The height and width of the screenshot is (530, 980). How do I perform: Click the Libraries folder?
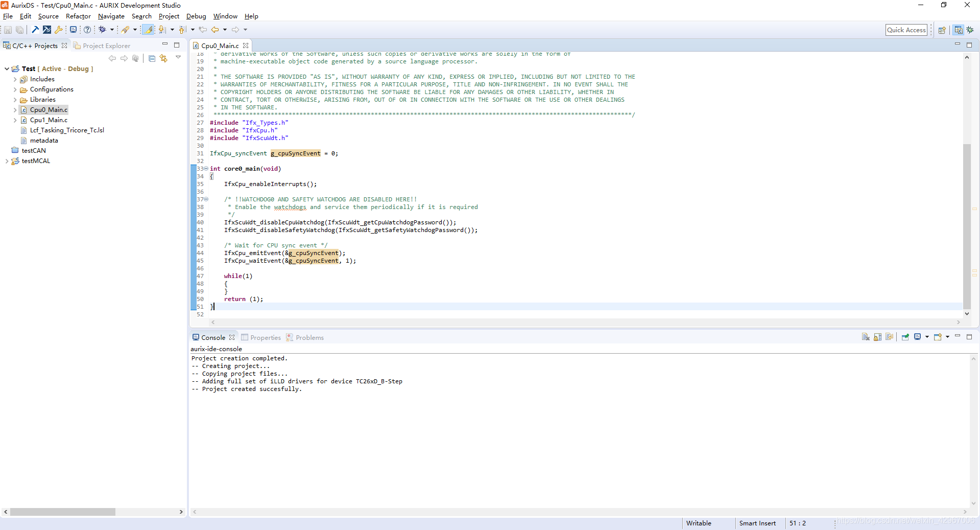pyautogui.click(x=42, y=100)
